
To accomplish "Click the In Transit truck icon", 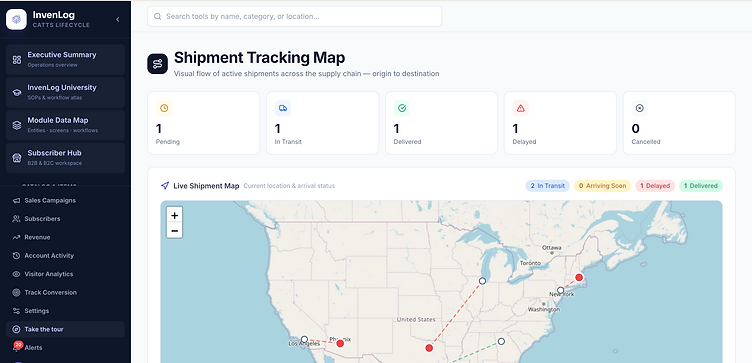I will point(283,108).
